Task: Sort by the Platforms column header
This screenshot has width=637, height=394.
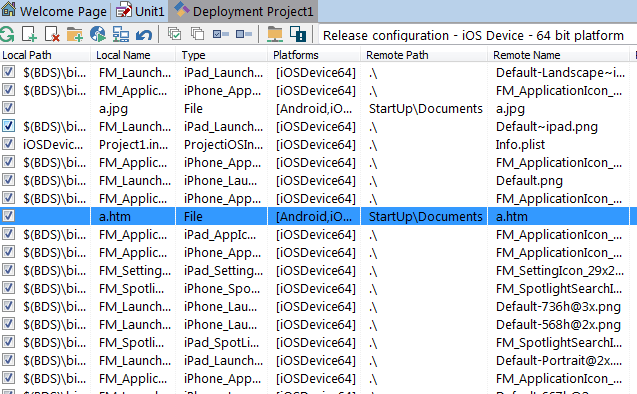Action: [314, 55]
